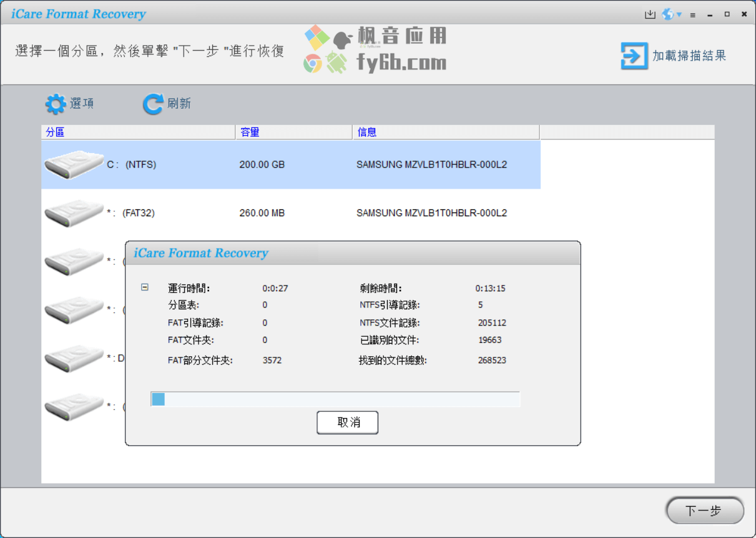Screen dimensions: 756x538
Task: Click the 加載掃描結果 text link
Action: [689, 56]
